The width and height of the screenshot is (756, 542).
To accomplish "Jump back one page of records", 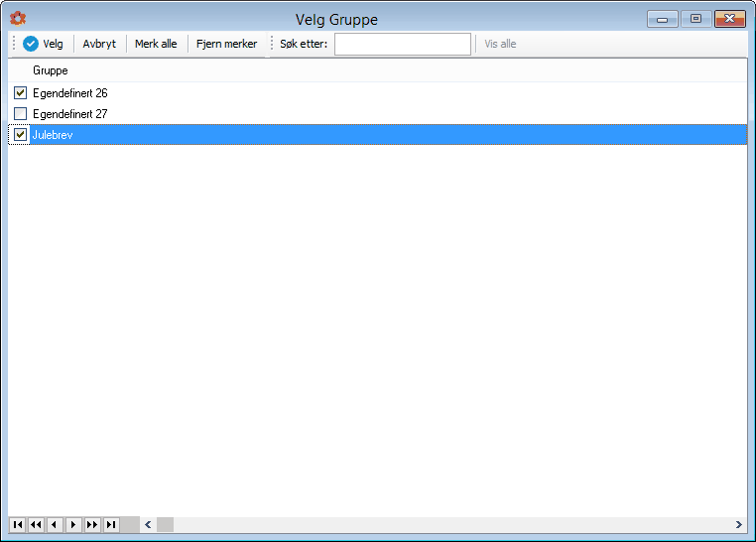I will pyautogui.click(x=36, y=525).
